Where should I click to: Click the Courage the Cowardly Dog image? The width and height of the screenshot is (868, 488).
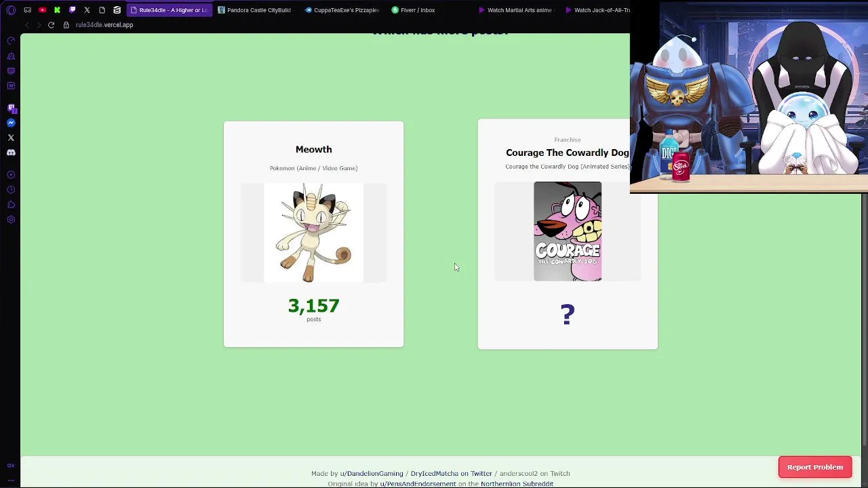pyautogui.click(x=568, y=231)
